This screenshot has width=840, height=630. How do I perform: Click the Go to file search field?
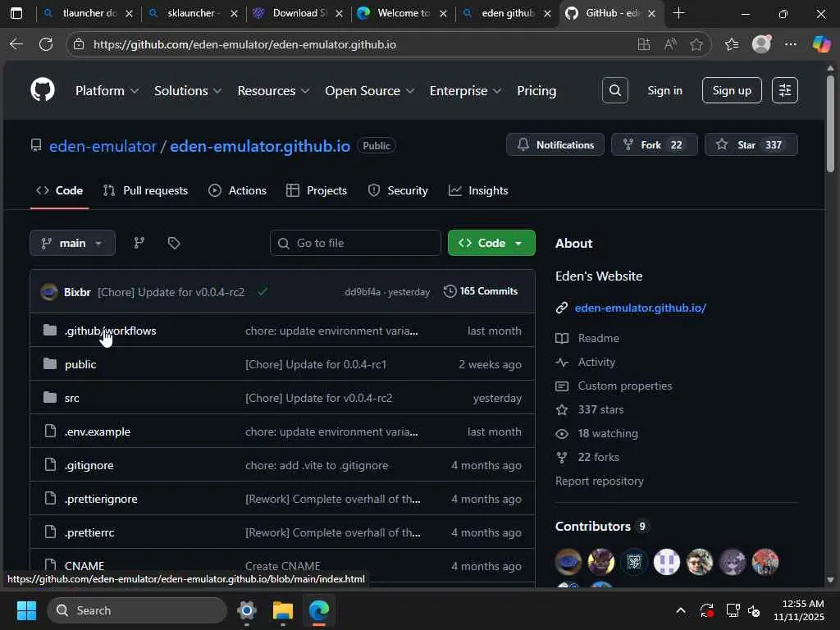[356, 243]
